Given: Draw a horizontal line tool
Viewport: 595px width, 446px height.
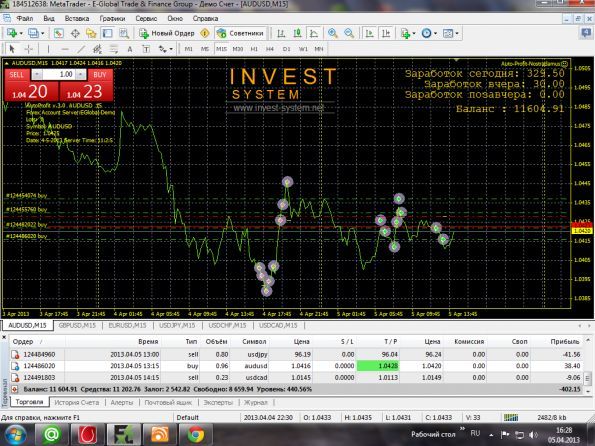Looking at the screenshot, I should pos(65,49).
